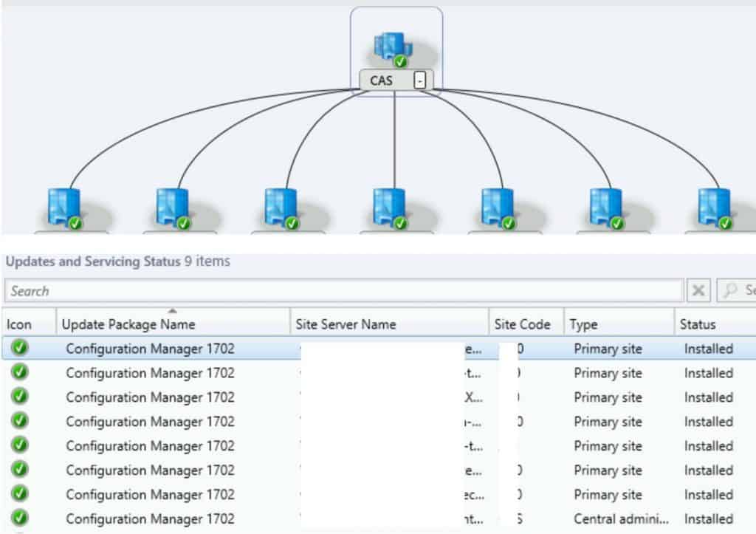This screenshot has height=534, width=756.
Task: Sort by the Type column header
Action: (x=619, y=324)
